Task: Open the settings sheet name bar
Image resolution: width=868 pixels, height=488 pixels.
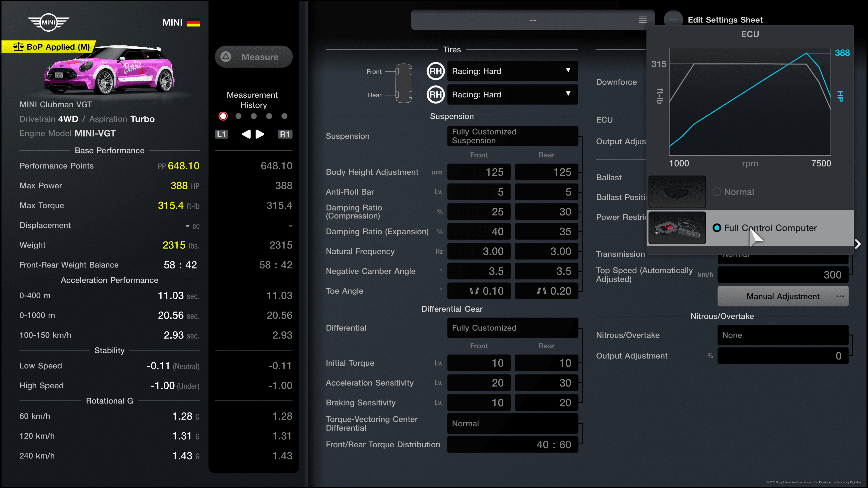Action: tap(532, 20)
